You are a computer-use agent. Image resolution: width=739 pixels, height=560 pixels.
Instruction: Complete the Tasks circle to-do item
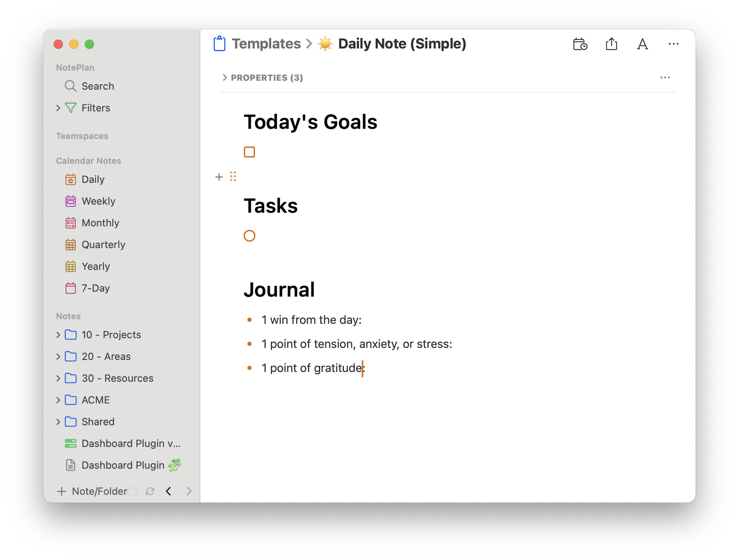[x=249, y=236]
